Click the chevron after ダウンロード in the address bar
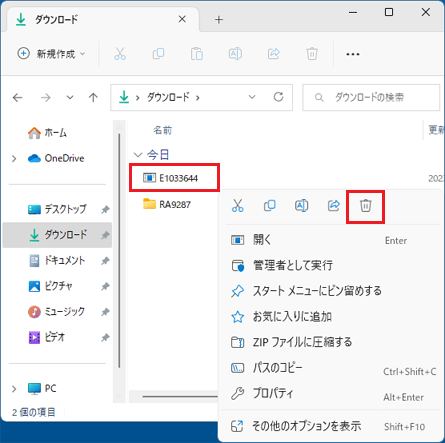445x443 pixels. (x=198, y=98)
